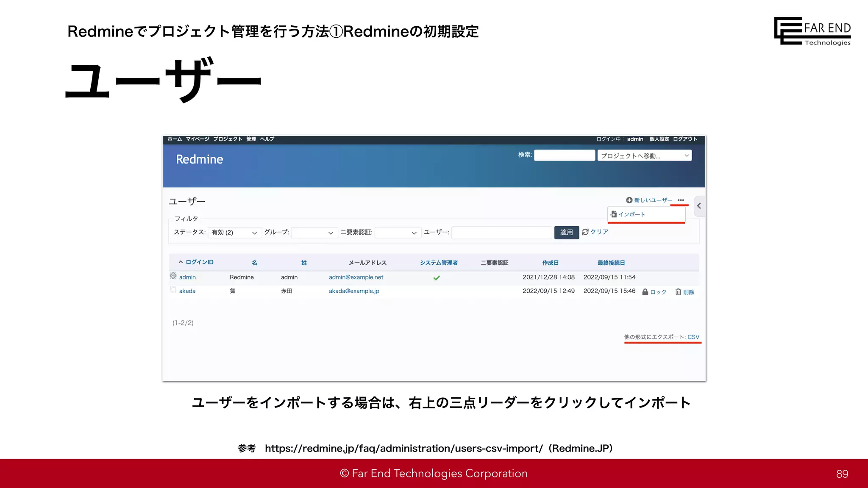Click the 2022/09/15 15:46 last connection cell
868x488 pixels.
click(x=609, y=291)
